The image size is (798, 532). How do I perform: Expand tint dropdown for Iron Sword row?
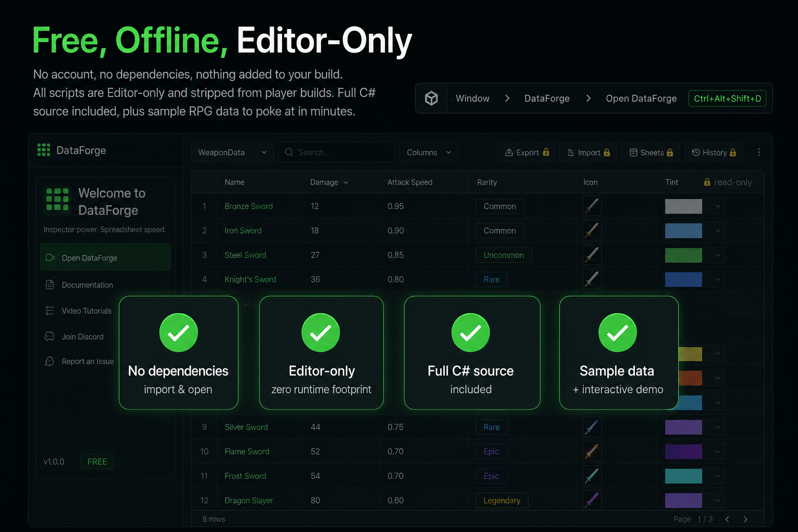point(717,231)
